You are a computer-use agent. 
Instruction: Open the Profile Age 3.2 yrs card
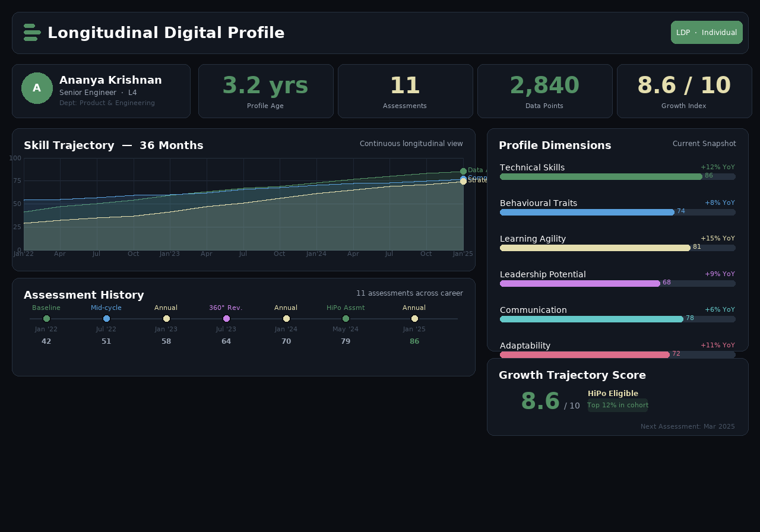(x=265, y=91)
